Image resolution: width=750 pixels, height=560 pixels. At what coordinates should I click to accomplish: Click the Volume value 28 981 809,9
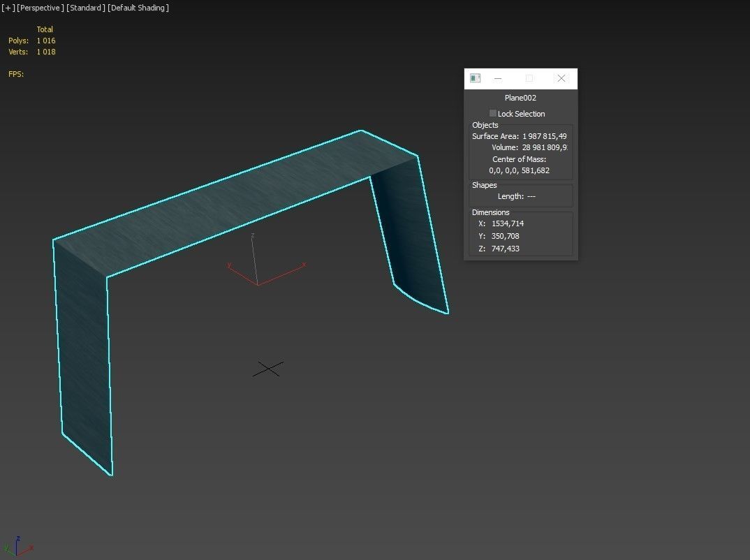coord(544,147)
